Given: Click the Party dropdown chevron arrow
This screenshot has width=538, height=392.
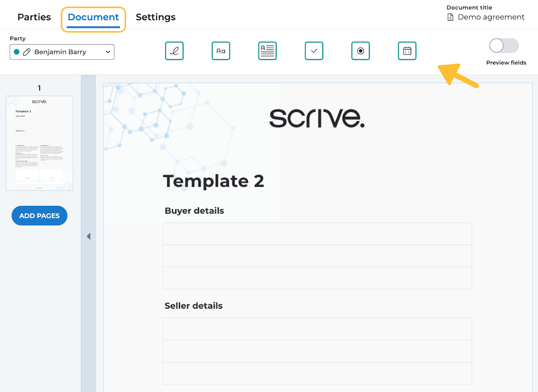Looking at the screenshot, I should coord(108,52).
